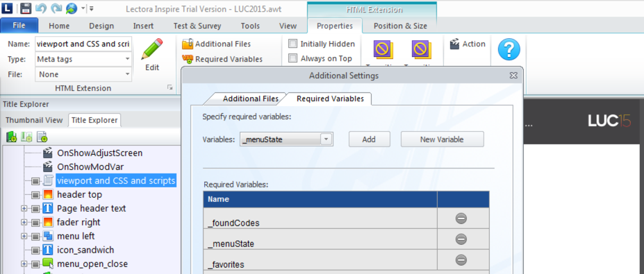Expand the menu_open_close tree node
644x274 pixels.
point(24,264)
